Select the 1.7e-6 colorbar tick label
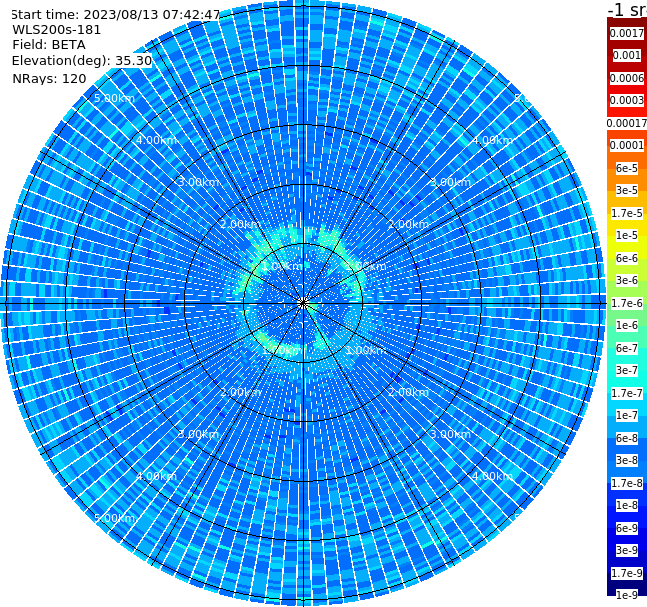The width and height of the screenshot is (647, 607). [x=627, y=303]
